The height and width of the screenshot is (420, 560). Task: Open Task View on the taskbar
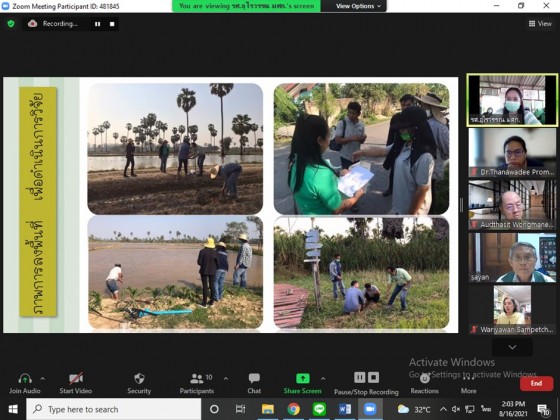pos(240,409)
